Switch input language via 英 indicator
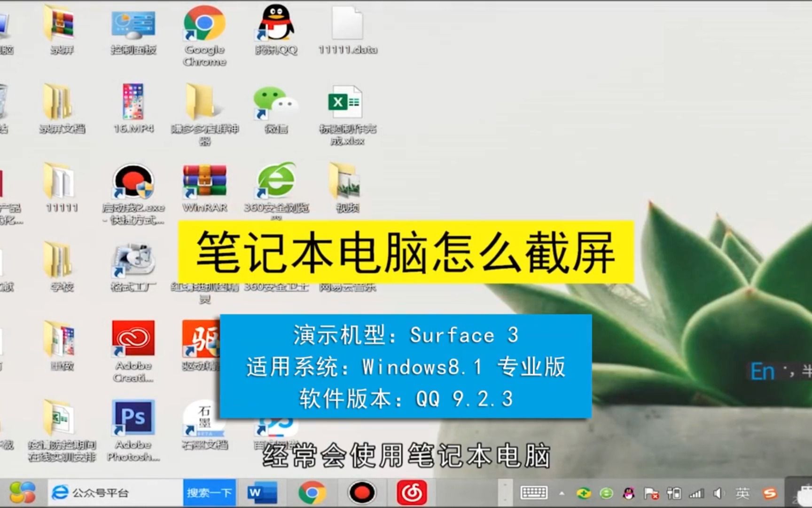 [743, 493]
